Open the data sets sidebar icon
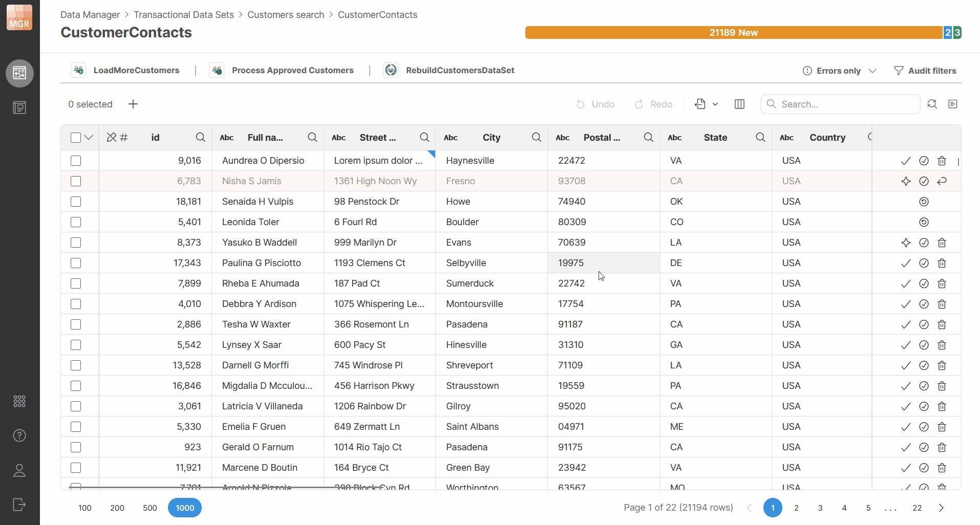 point(19,73)
